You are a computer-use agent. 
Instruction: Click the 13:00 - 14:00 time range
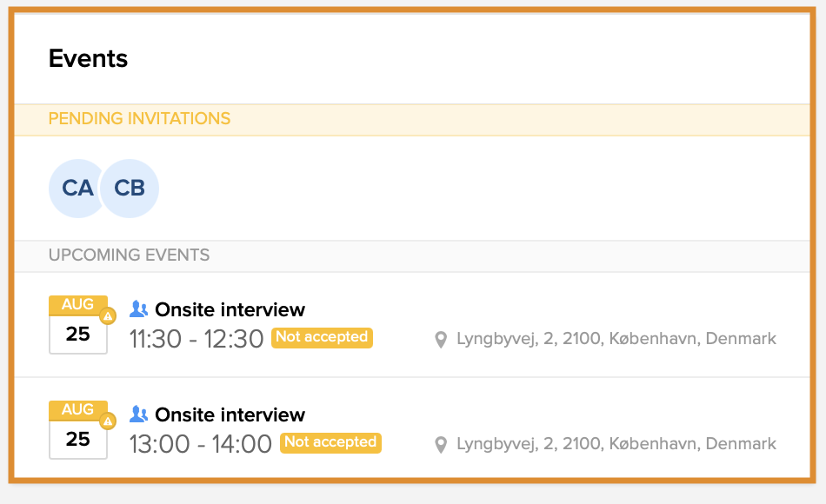tap(200, 444)
